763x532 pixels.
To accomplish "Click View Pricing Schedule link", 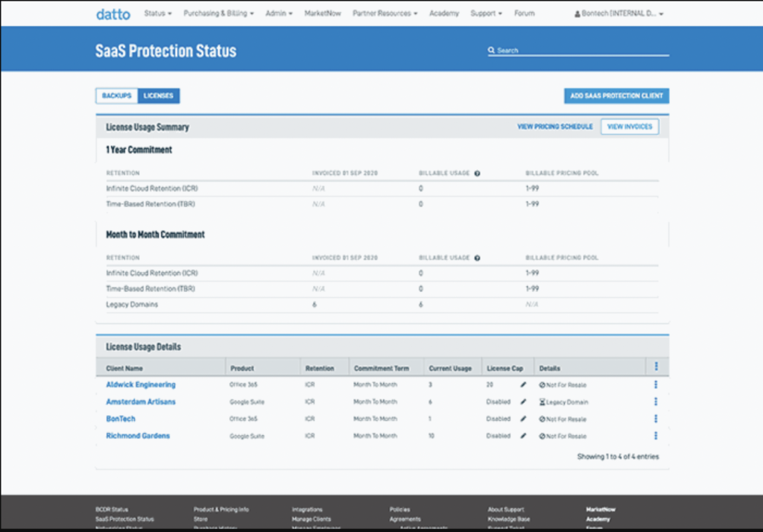I will click(554, 127).
